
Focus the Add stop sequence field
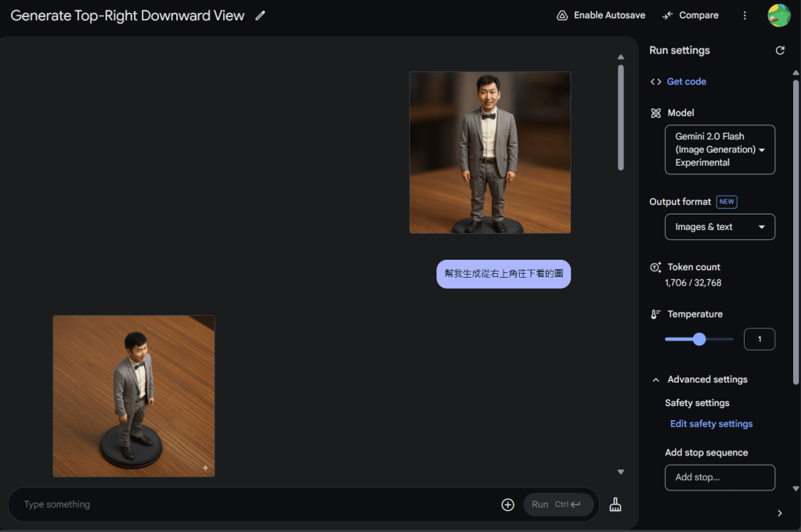tap(720, 477)
